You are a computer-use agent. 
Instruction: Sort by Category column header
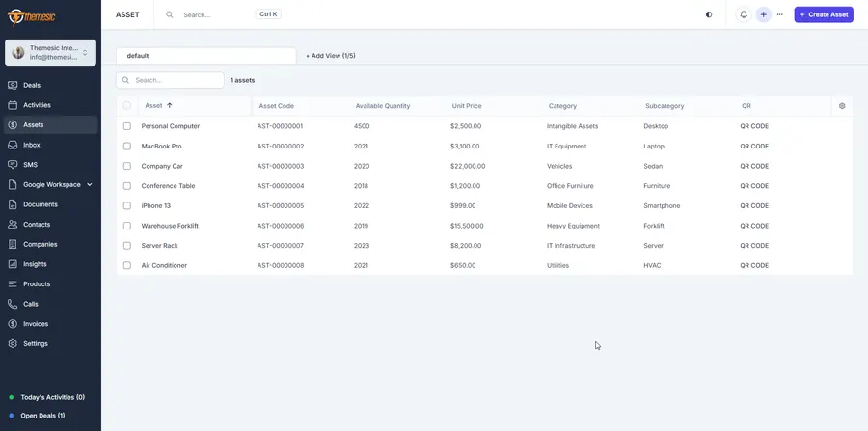562,106
